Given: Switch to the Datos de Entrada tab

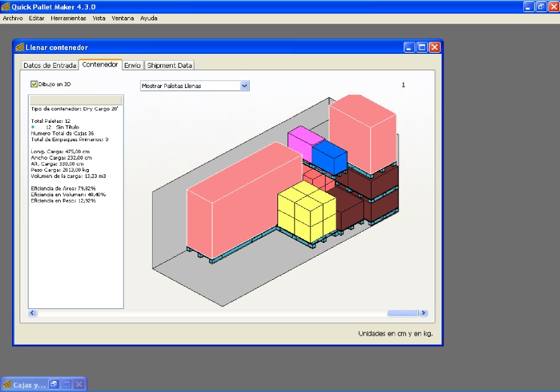Looking at the screenshot, I should [x=49, y=65].
